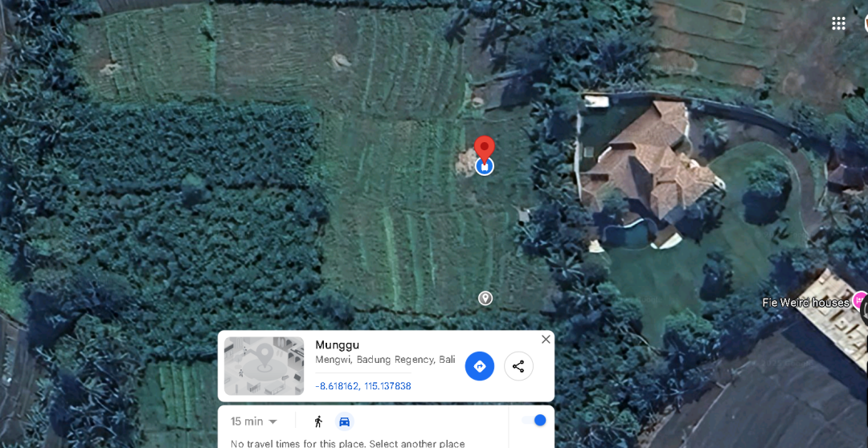Viewport: 868px width, 448px height.
Task: Share the Munggu location
Action: (518, 366)
